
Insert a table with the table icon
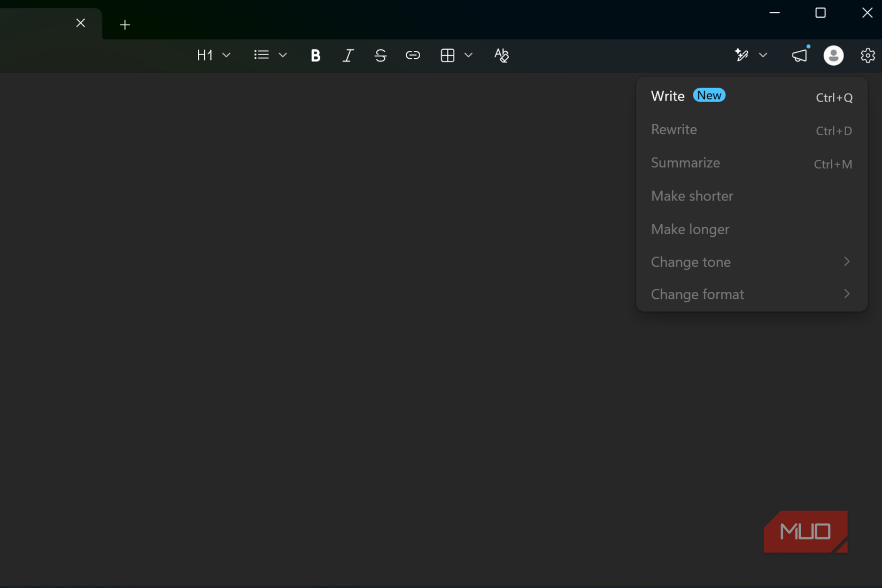[447, 55]
